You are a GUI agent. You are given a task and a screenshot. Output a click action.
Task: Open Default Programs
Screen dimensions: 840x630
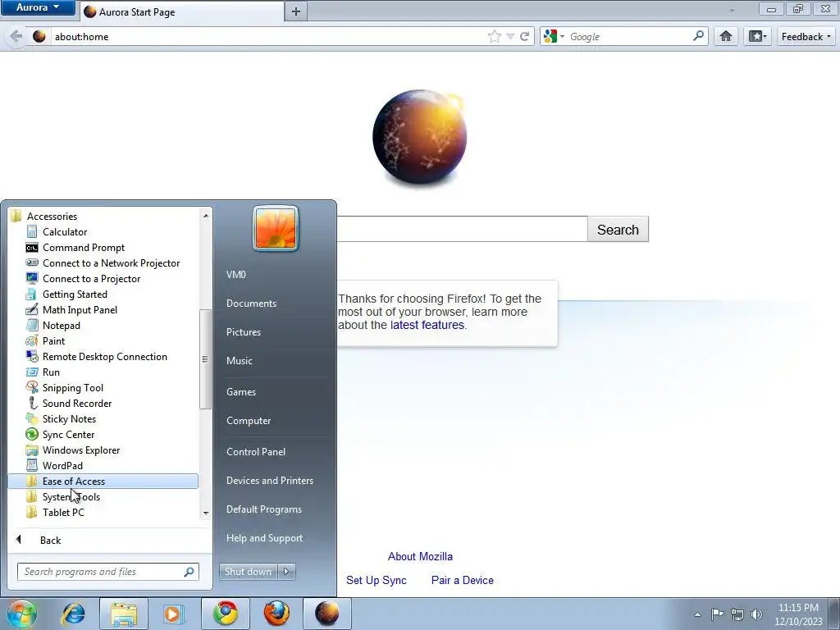(263, 509)
